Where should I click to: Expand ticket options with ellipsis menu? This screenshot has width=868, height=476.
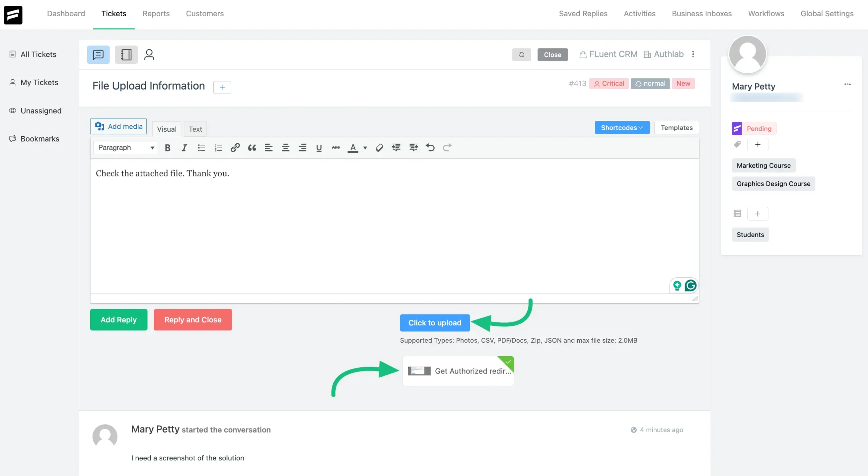[693, 54]
